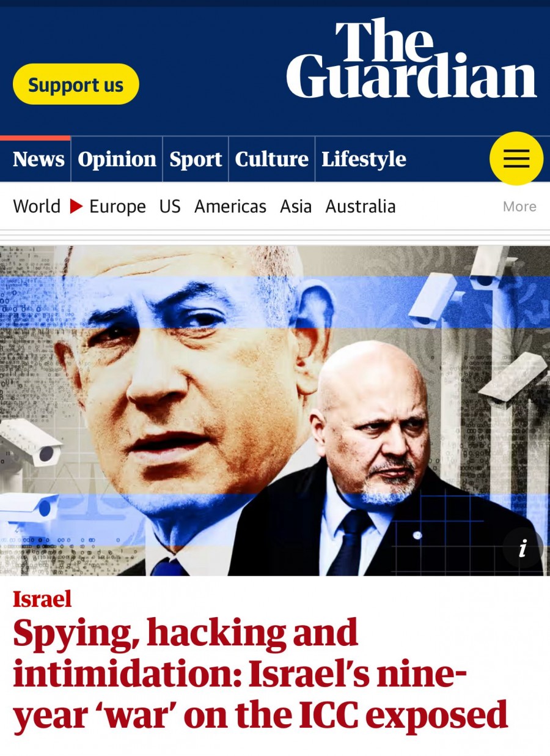The height and width of the screenshot is (756, 550).
Task: Select the Asia subsection
Action: coord(296,207)
